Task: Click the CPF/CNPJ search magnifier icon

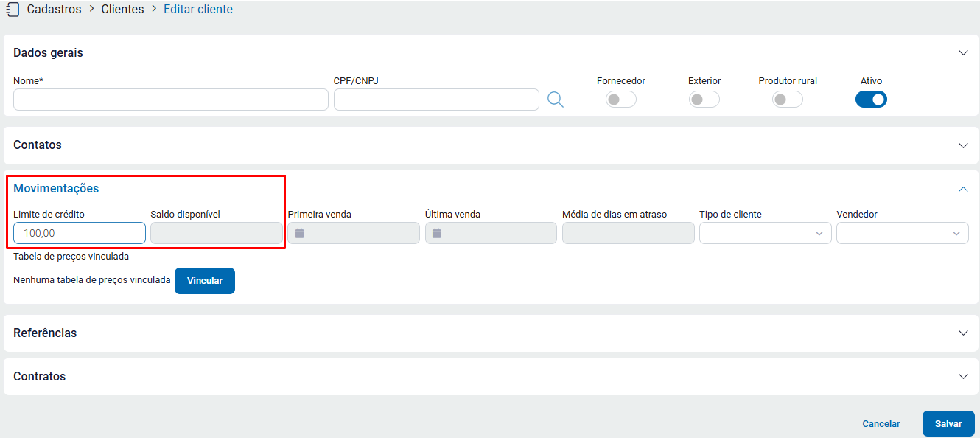Action: coord(556,100)
